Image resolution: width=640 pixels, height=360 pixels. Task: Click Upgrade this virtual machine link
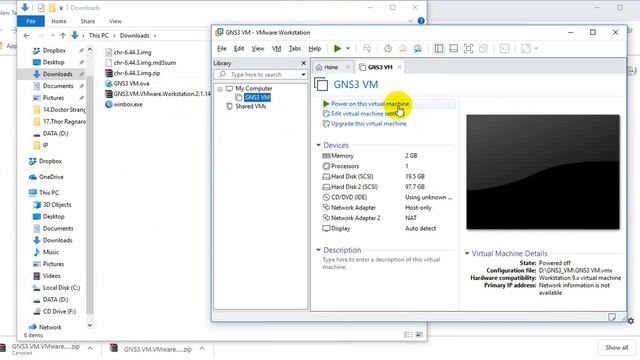tap(369, 123)
